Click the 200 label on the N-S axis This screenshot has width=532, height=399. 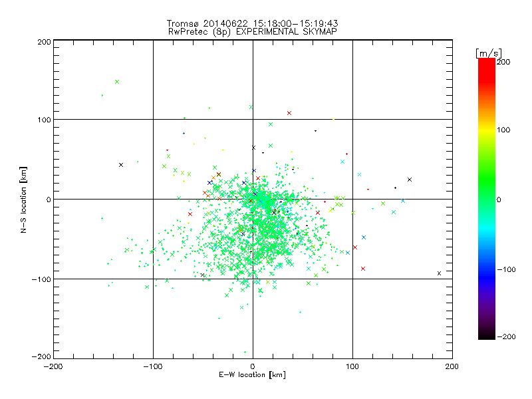(44, 42)
